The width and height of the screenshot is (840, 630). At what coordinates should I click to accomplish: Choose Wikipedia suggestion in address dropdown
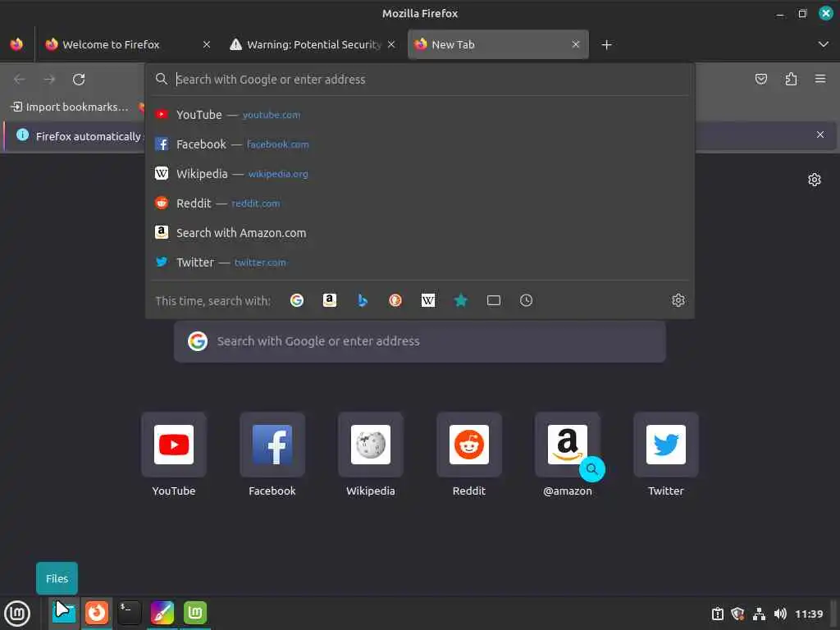pyautogui.click(x=420, y=174)
